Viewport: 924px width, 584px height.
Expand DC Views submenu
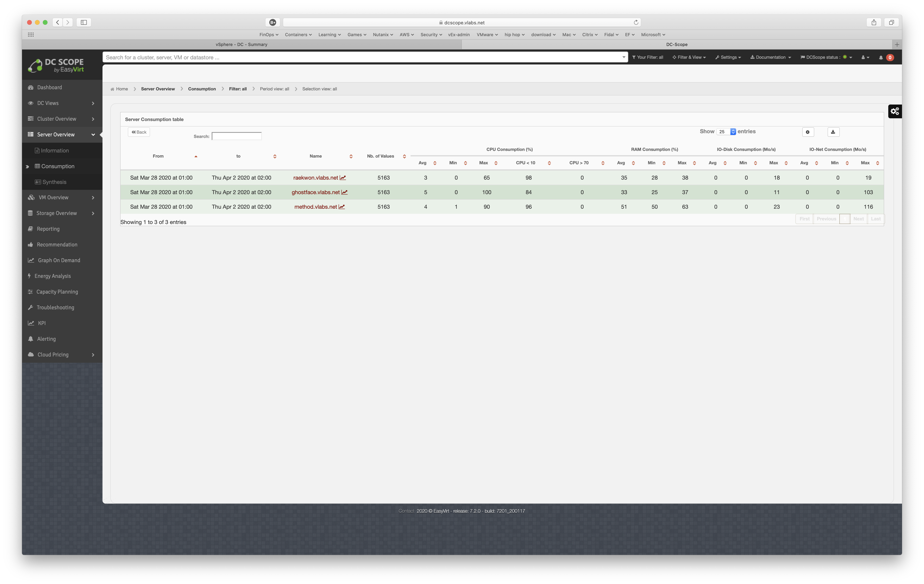[x=62, y=103]
